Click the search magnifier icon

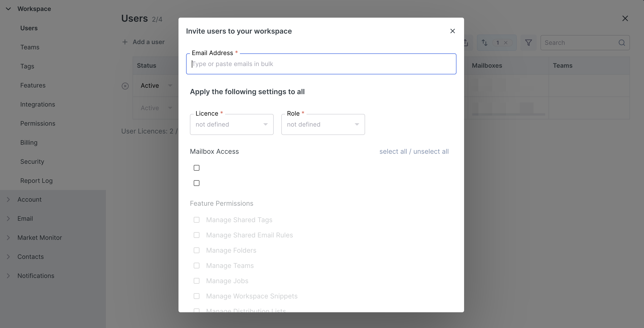(622, 43)
